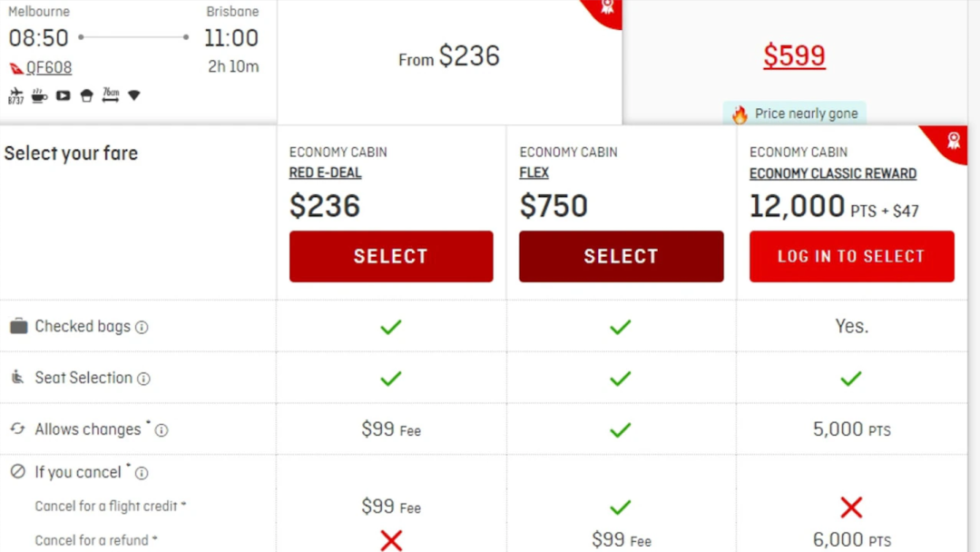Select the $750 Flex fare
Screen dimensions: 980x552
[x=621, y=256]
